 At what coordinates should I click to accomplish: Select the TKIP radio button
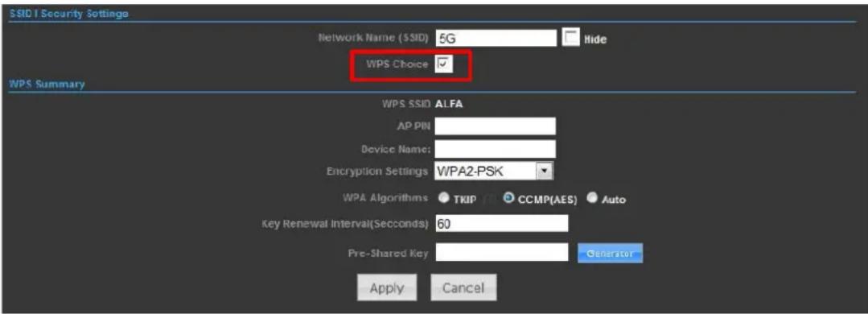[x=443, y=198]
